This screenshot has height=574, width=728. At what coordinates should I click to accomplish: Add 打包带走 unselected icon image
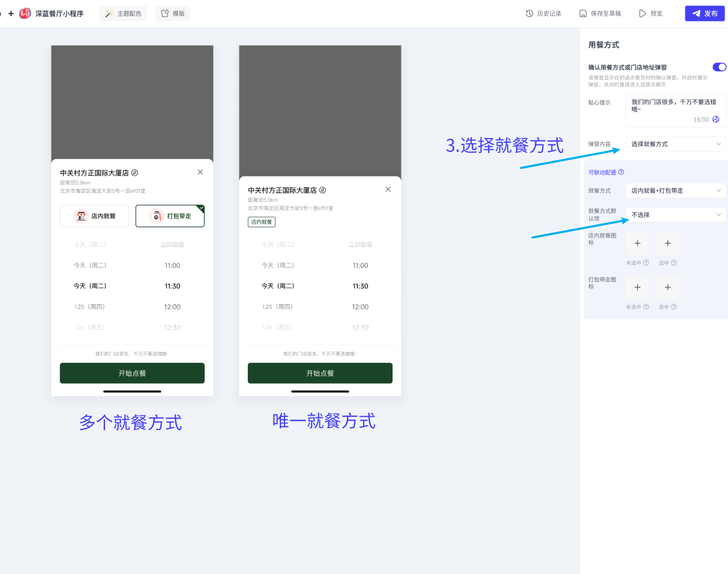(637, 287)
